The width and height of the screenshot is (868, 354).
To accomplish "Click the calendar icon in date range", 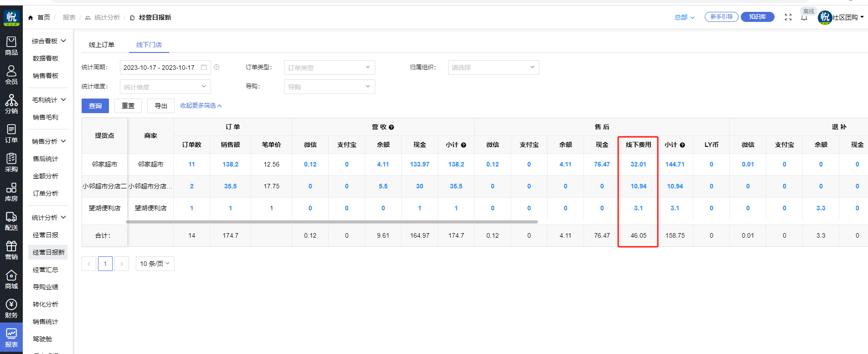I will pyautogui.click(x=204, y=67).
